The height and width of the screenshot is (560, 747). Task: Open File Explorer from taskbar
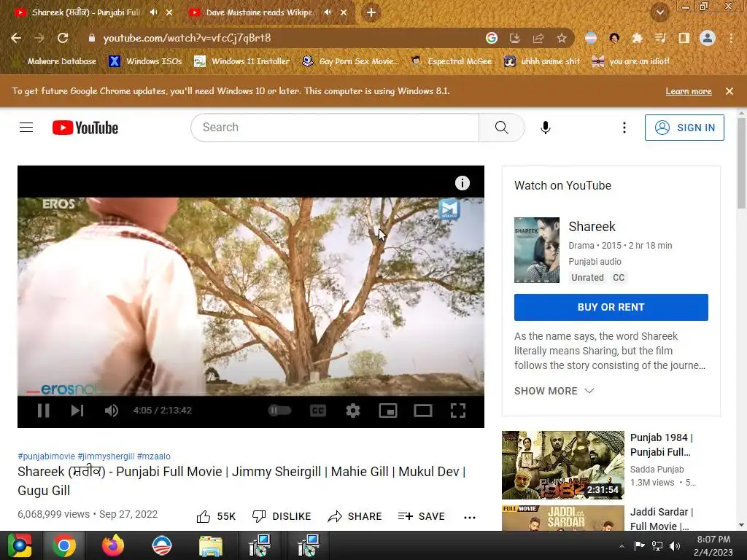tap(211, 545)
